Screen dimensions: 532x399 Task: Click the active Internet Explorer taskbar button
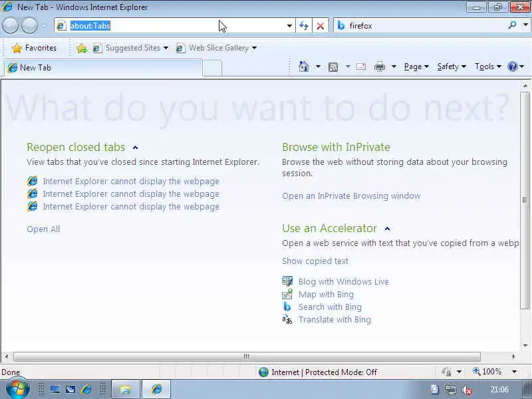(156, 389)
